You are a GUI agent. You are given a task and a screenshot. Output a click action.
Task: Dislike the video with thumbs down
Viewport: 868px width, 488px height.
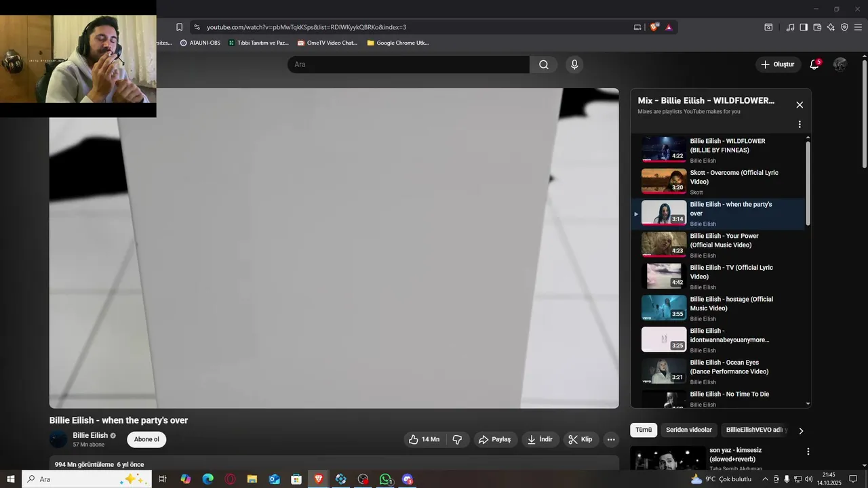(457, 439)
